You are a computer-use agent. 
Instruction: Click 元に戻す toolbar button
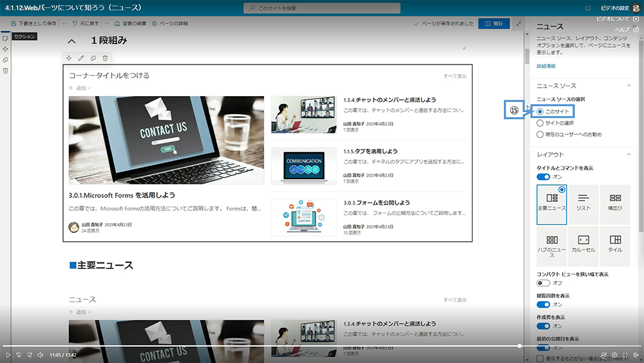click(x=86, y=23)
